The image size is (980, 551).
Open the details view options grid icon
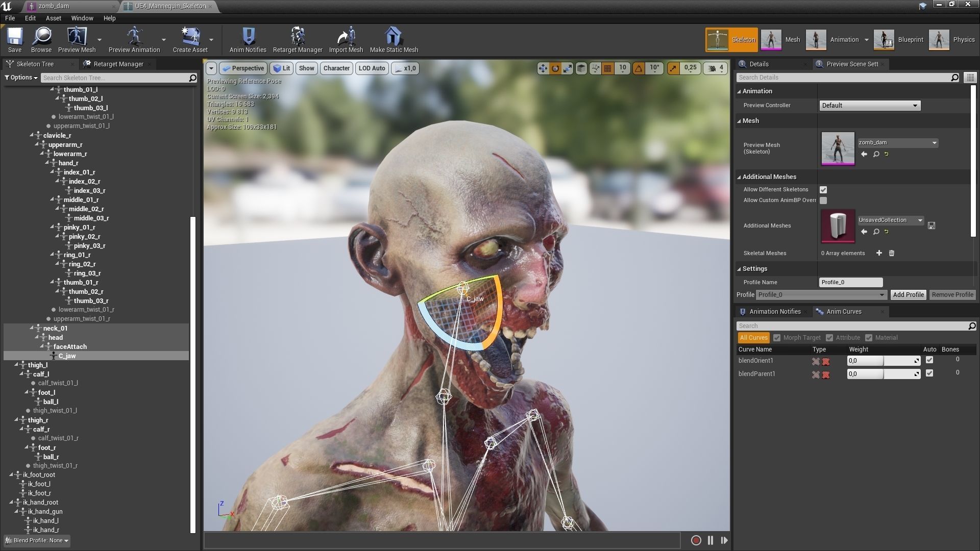[970, 78]
